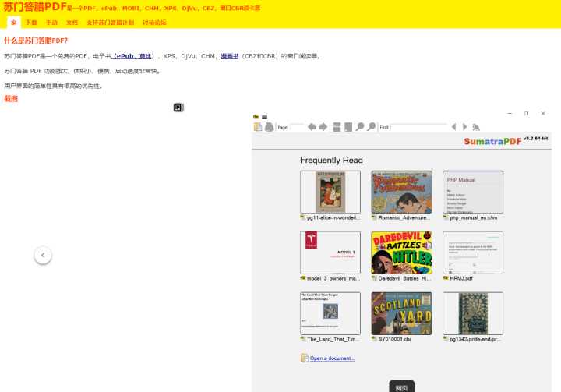Click the zoom out magnifier icon
This screenshot has height=392, width=561.
tap(359, 127)
